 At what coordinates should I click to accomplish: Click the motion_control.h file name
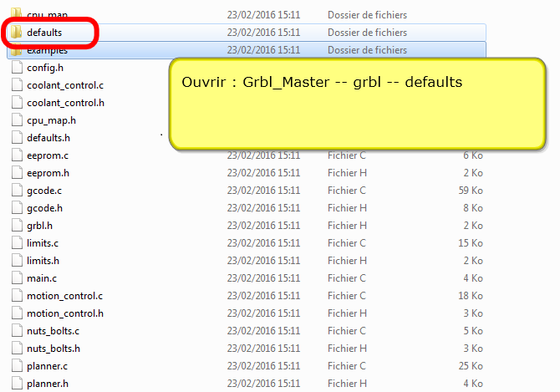click(64, 313)
